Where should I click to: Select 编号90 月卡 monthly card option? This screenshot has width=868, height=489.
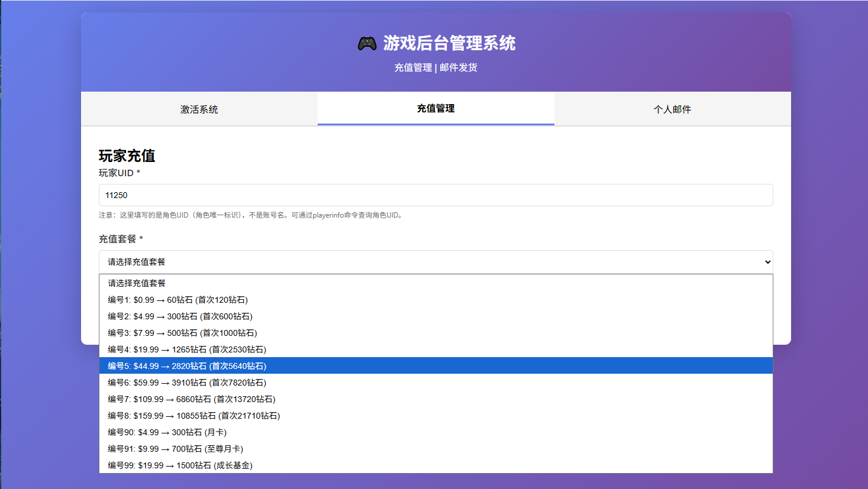167,432
